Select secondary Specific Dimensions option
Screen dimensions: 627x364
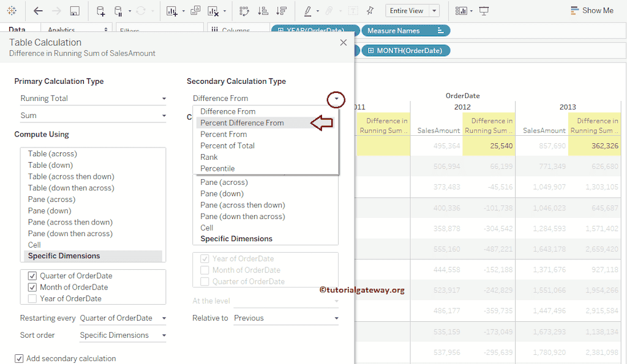click(x=266, y=239)
